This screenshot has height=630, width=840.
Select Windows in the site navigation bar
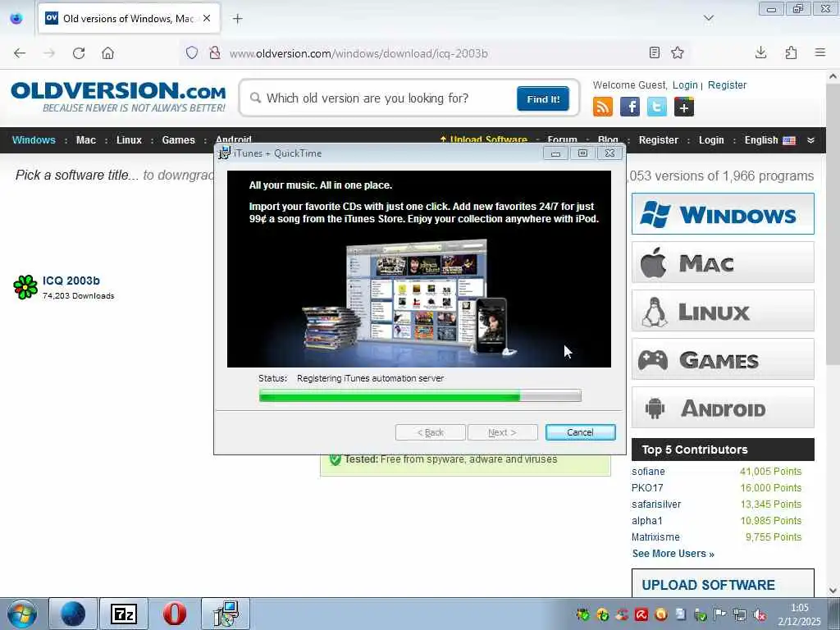tap(34, 139)
